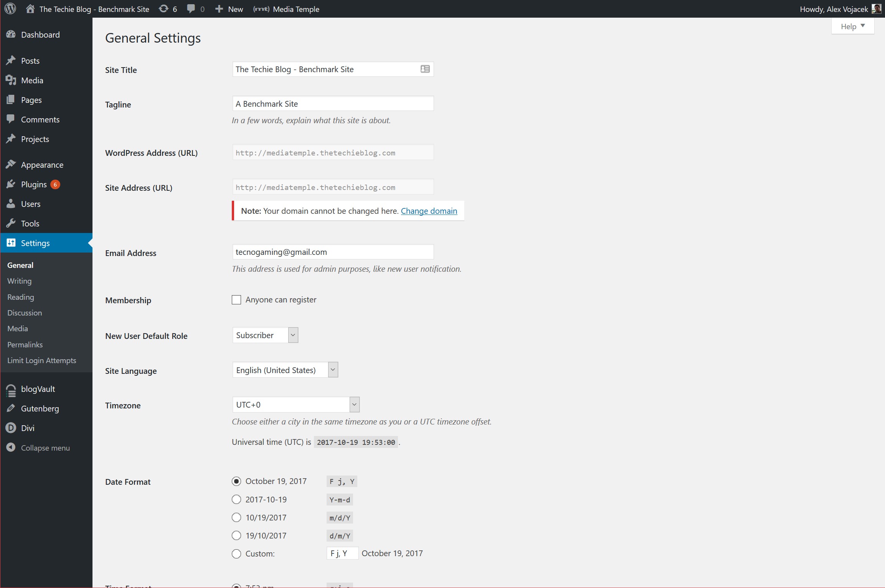This screenshot has width=885, height=588.
Task: Click the Posts pushpin icon
Action: [x=11, y=61]
